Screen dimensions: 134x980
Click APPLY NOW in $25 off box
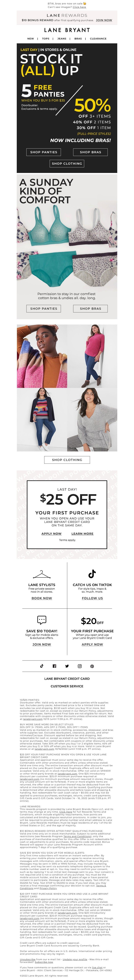(51, 533)
